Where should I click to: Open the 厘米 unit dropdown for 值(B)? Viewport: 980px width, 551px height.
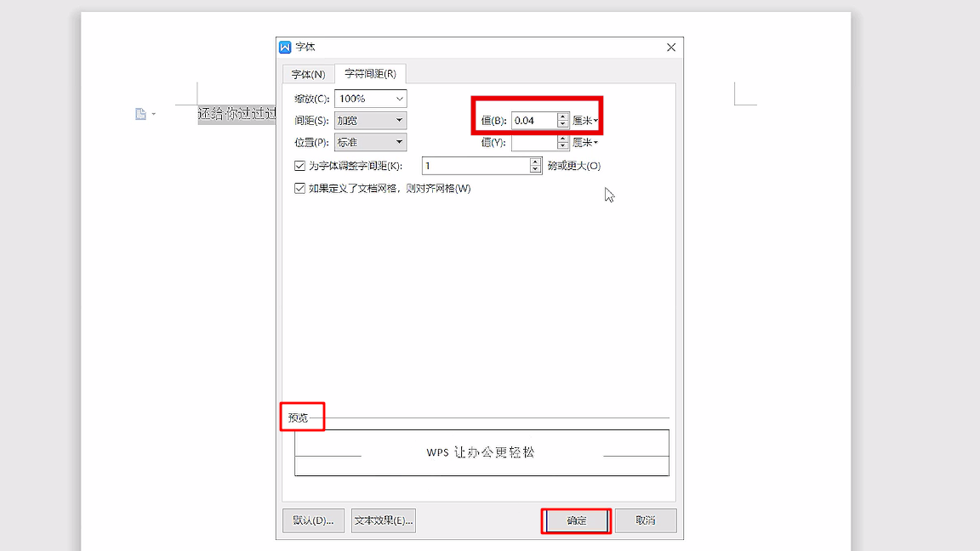[x=585, y=121]
